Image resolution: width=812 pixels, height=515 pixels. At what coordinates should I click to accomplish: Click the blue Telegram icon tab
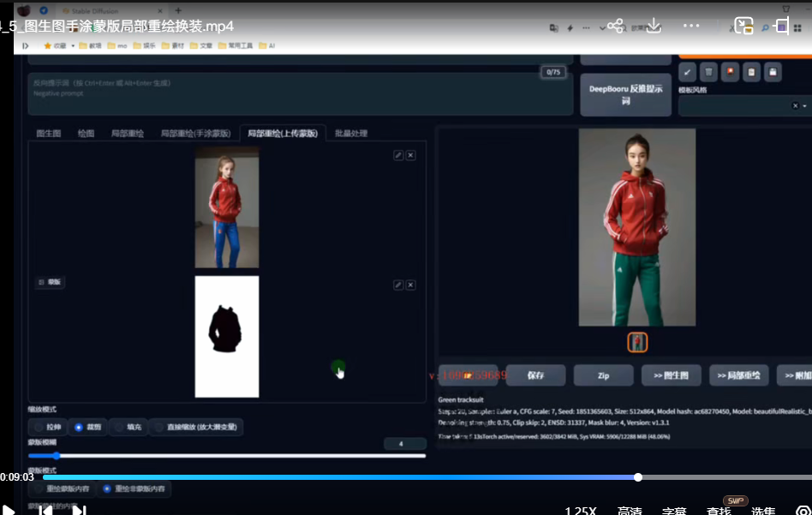coord(44,10)
